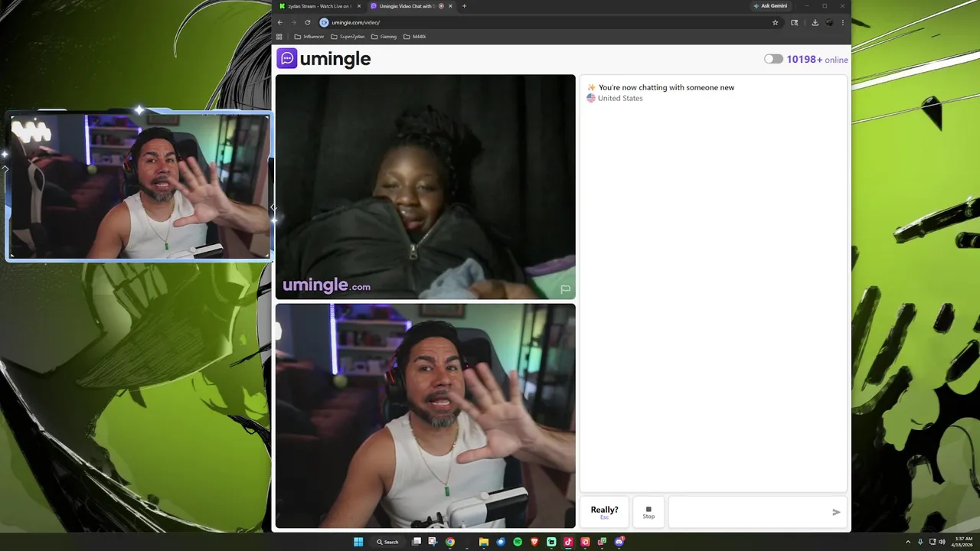Open File Explorer from the taskbar
Viewport: 980px width, 551px height.
click(484, 542)
